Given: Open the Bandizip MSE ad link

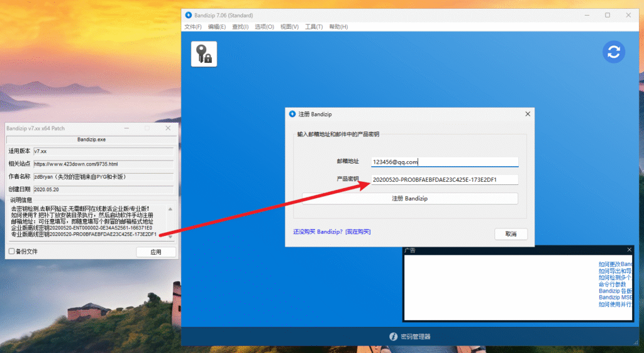Looking at the screenshot, I should pos(615,297).
